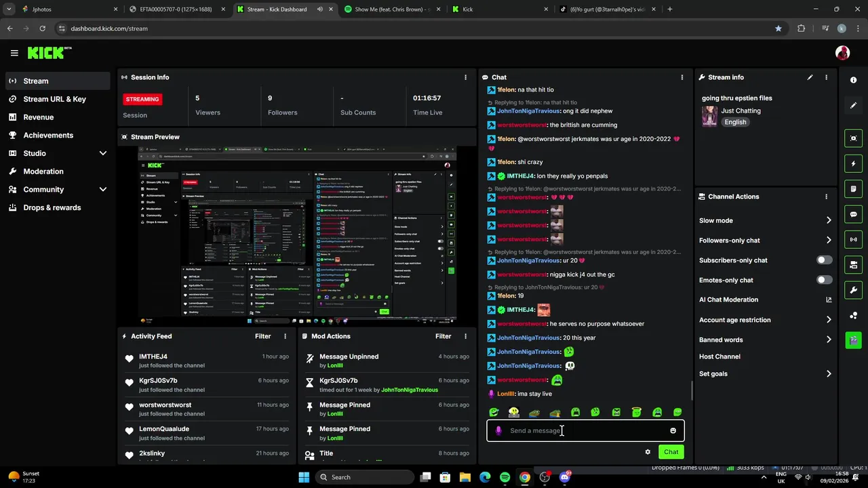
Task: Open Channel Actions three-dot menu
Action: 826,197
